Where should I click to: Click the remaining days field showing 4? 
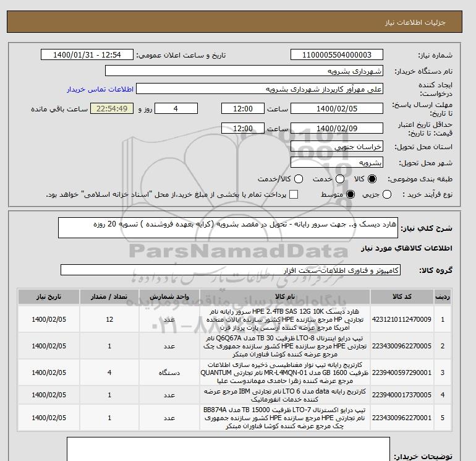point(176,108)
